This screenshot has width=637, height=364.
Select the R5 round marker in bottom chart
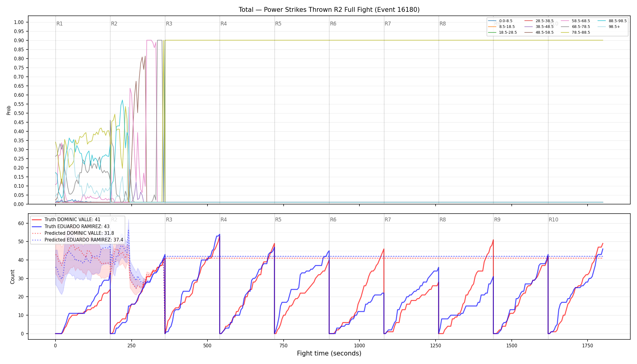[278, 220]
